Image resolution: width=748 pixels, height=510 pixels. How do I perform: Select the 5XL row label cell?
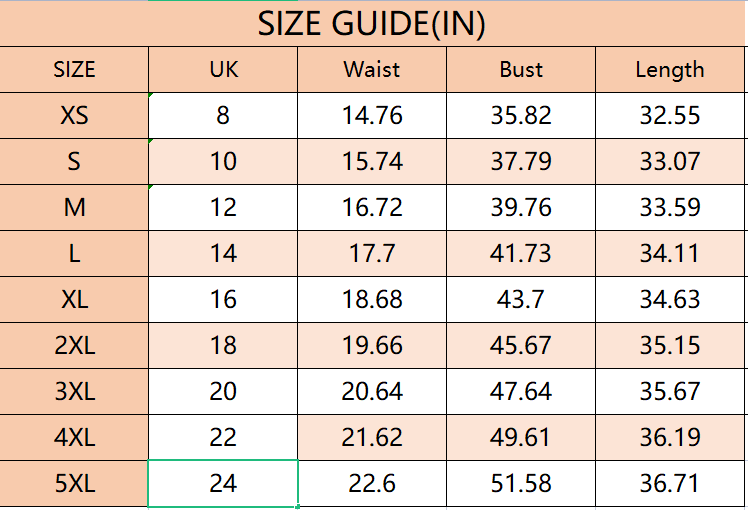point(74,483)
